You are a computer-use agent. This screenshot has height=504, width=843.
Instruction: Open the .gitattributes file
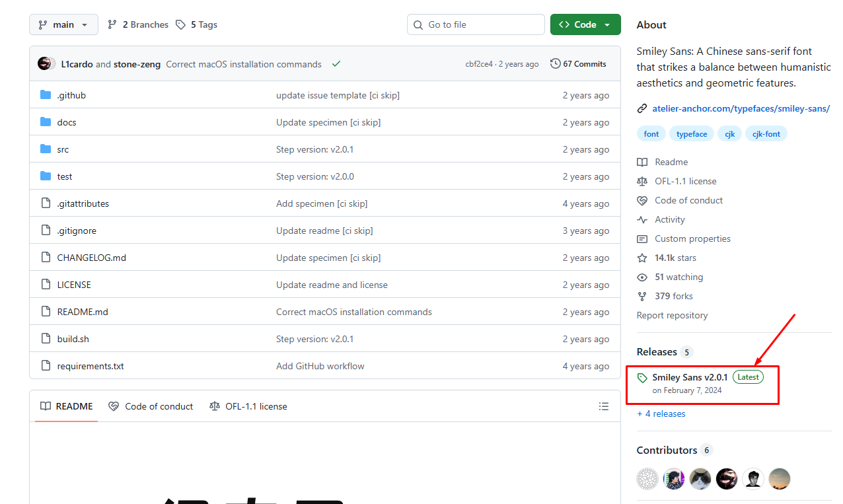83,203
